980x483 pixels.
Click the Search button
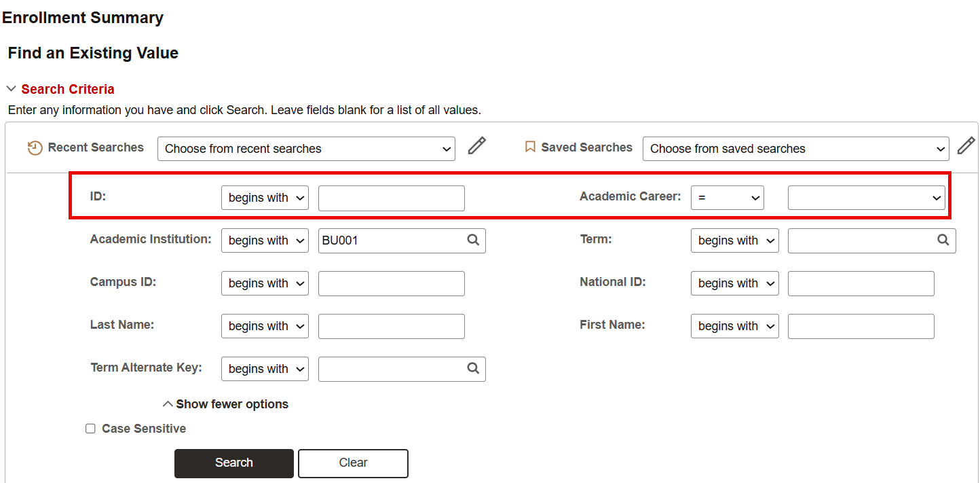coord(234,463)
